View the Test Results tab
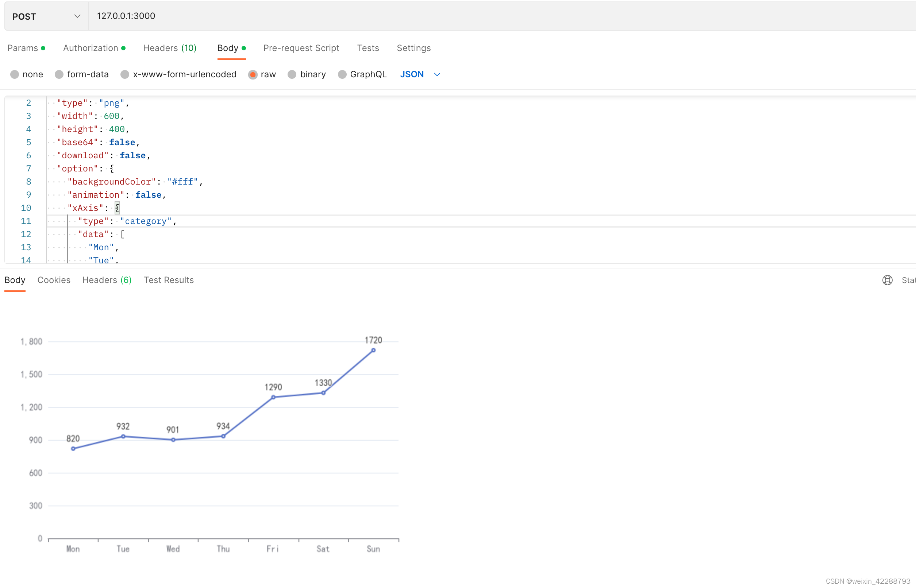Image resolution: width=916 pixels, height=588 pixels. point(169,280)
